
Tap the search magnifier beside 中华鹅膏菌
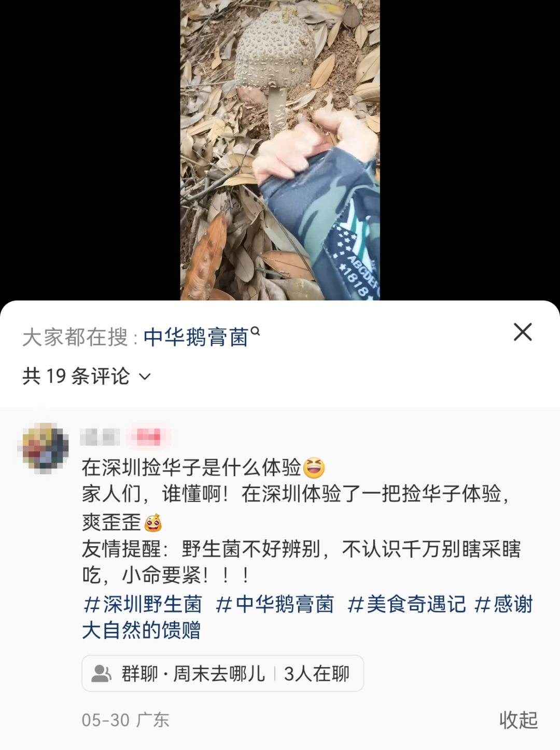click(x=255, y=330)
